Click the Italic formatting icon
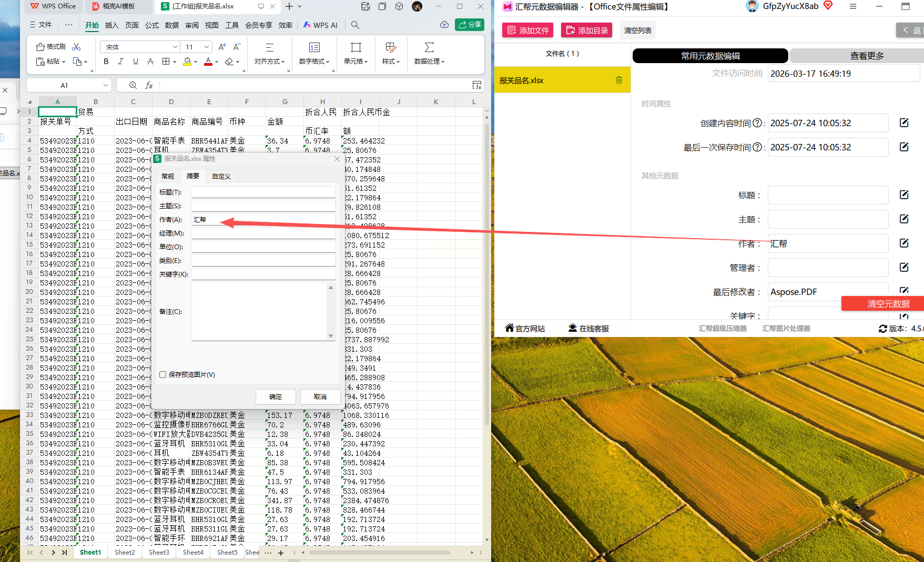The image size is (924, 562). 120,62
